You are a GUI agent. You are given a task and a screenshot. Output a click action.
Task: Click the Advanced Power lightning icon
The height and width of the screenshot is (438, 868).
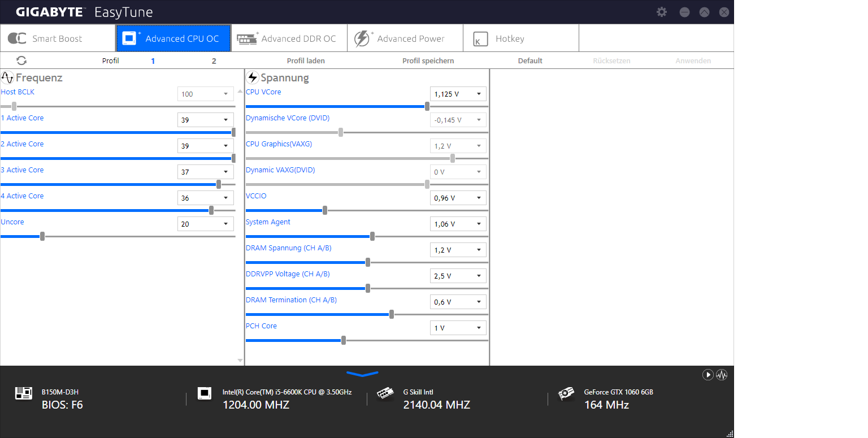click(x=363, y=38)
